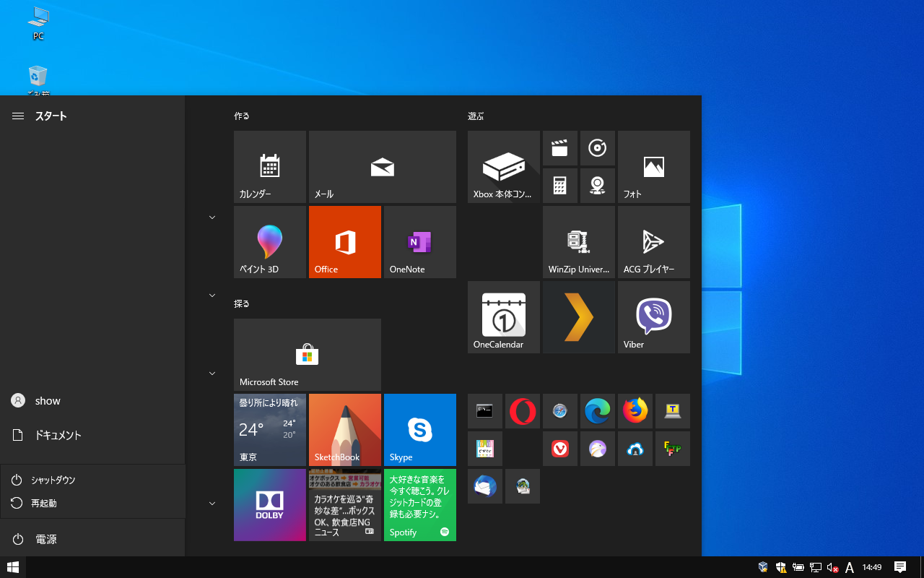
Task: Open the Photos (フォト) tile
Action: [x=654, y=167]
